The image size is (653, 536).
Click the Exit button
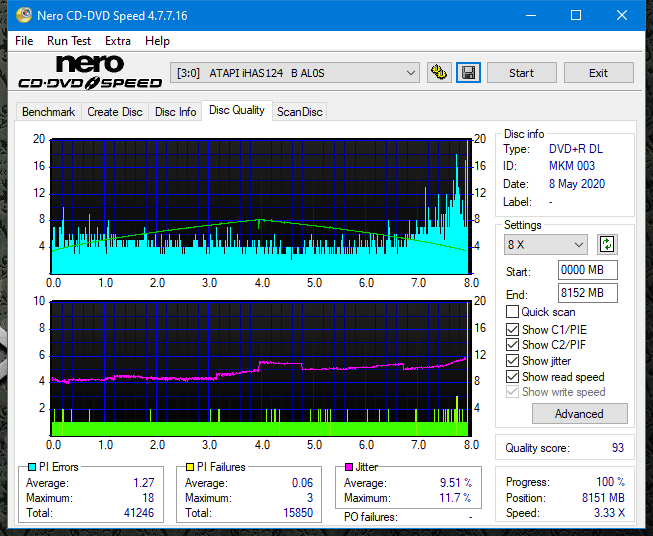click(x=598, y=73)
